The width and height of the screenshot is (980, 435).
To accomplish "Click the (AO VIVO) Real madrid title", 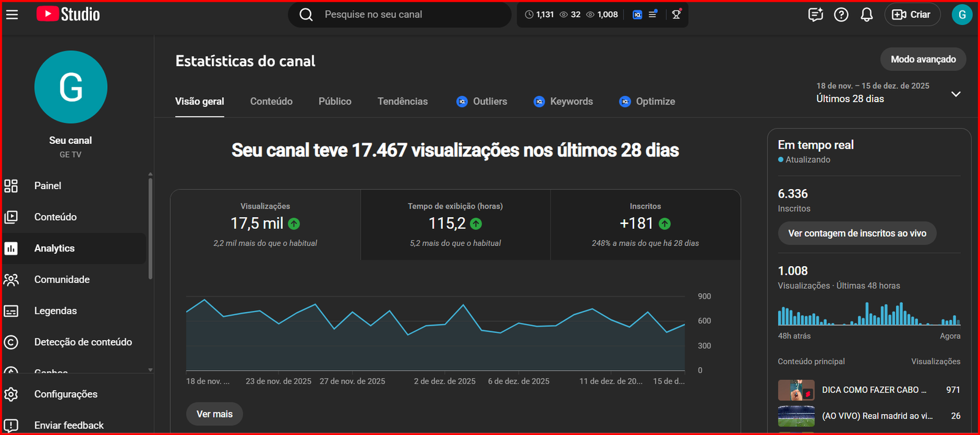I will pyautogui.click(x=877, y=416).
